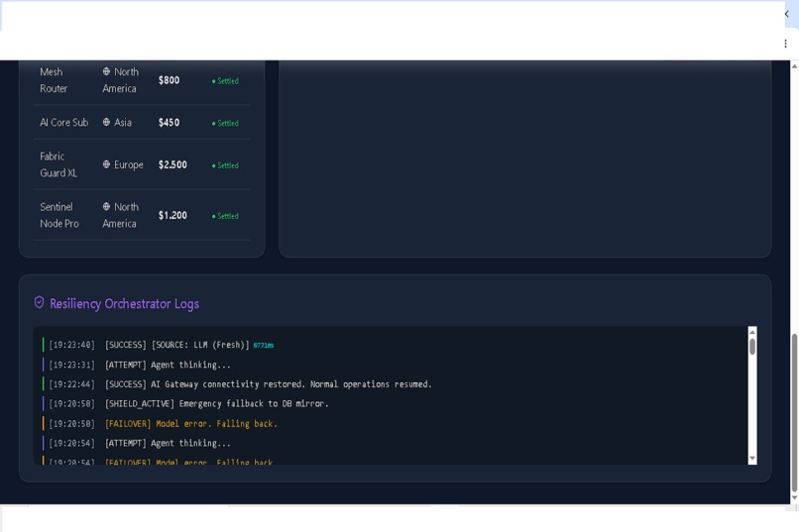
Task: Click the latency value on the first log line
Action: point(264,345)
